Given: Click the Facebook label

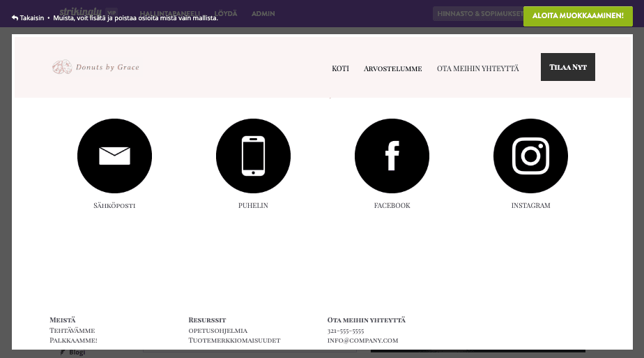Looking at the screenshot, I should (x=392, y=205).
